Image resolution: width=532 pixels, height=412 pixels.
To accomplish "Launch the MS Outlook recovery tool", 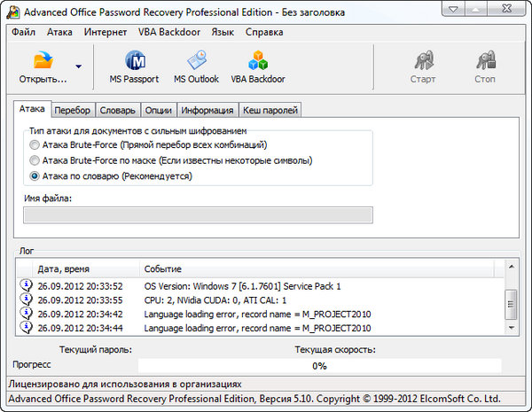I will coord(197,62).
